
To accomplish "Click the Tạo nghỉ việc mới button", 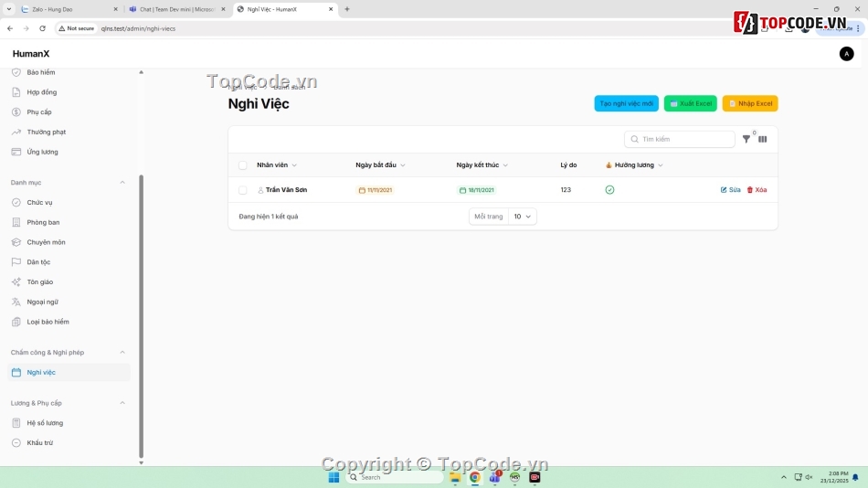I will (x=626, y=103).
